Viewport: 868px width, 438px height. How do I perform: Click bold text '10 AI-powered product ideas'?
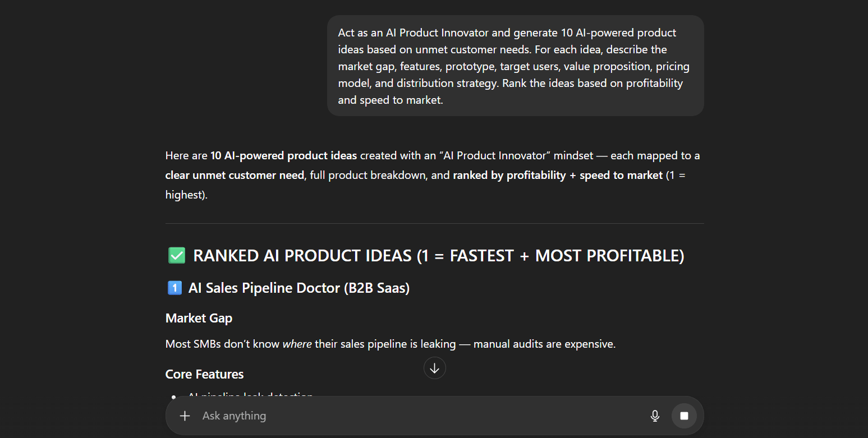[x=284, y=155]
